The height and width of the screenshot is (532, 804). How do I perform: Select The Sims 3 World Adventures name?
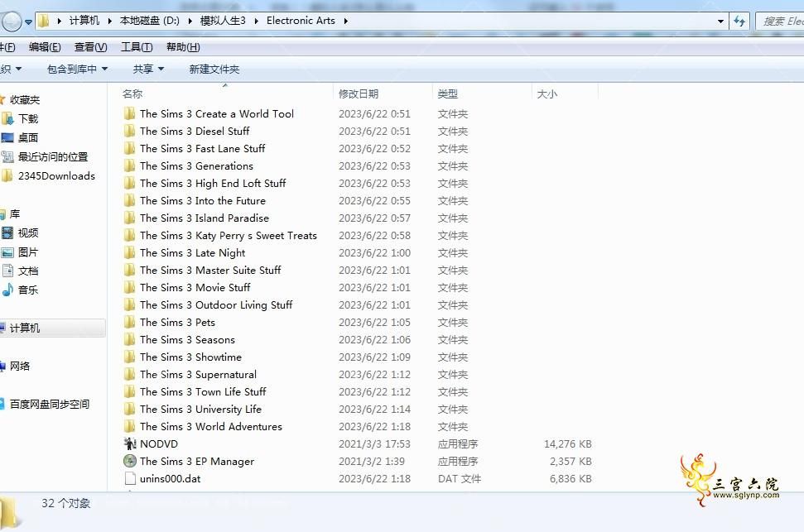211,426
